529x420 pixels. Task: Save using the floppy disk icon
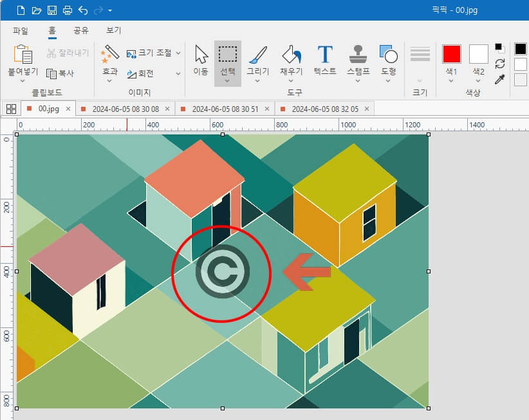[x=52, y=10]
